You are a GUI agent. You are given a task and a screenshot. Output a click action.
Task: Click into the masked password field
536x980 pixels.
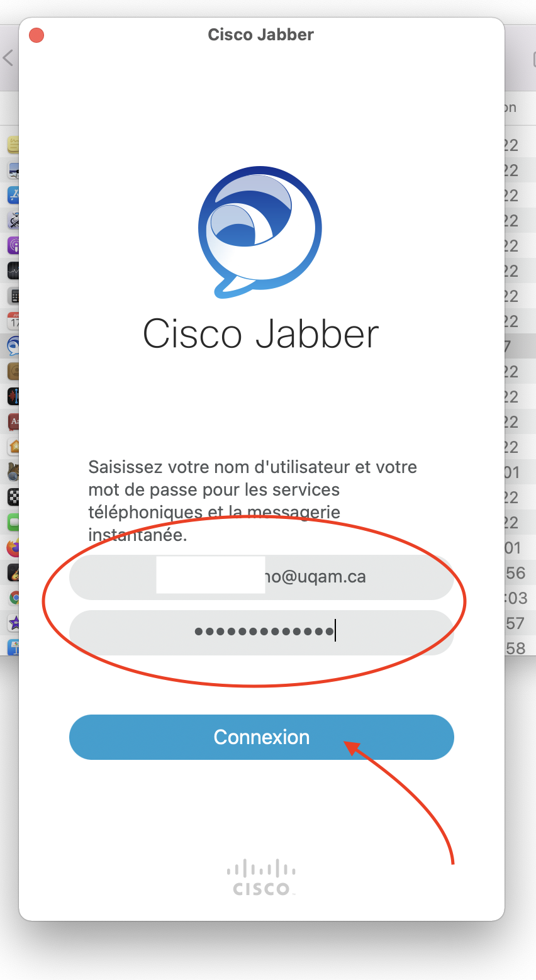tap(261, 632)
